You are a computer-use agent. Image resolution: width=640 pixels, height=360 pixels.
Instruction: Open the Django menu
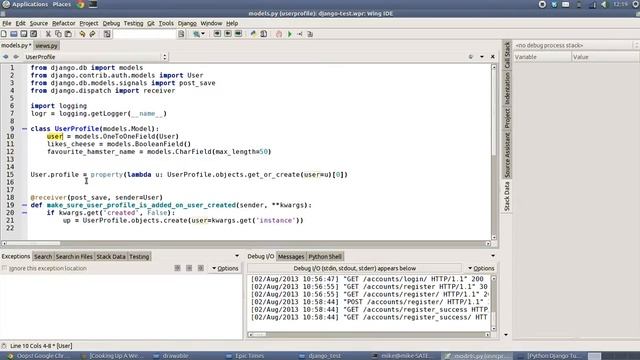(187, 23)
